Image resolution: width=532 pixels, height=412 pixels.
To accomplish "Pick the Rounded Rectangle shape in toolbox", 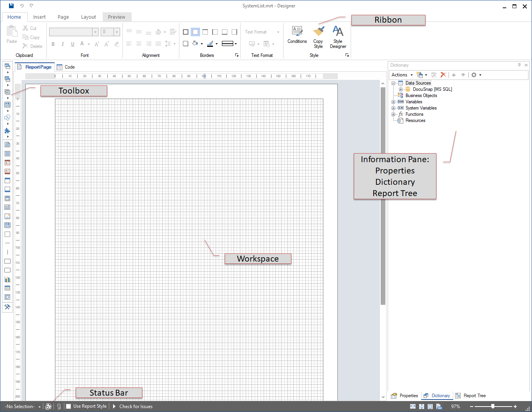I will [7, 270].
